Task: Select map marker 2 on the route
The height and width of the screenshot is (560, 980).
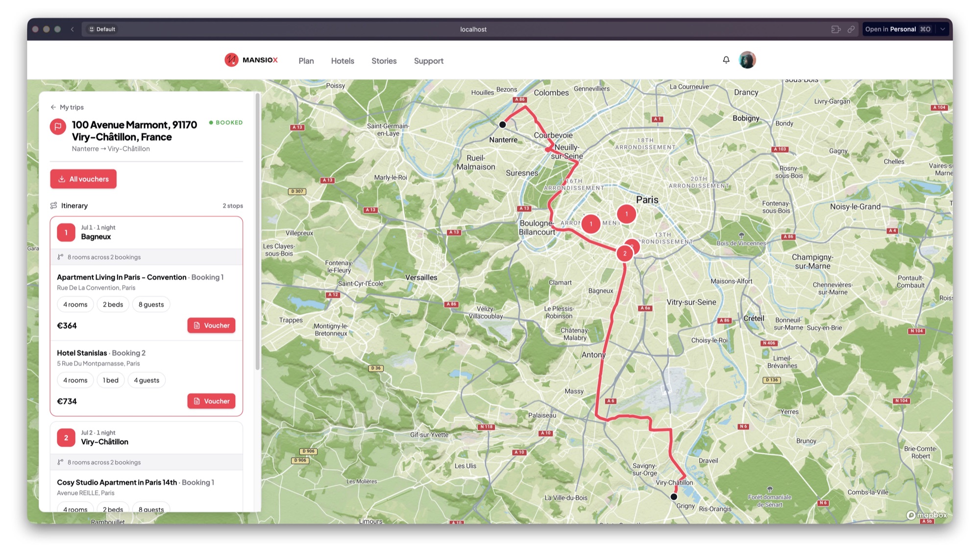Action: point(624,254)
